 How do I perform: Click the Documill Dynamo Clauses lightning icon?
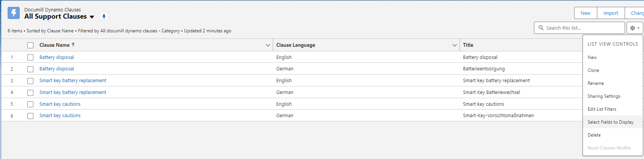[14, 13]
